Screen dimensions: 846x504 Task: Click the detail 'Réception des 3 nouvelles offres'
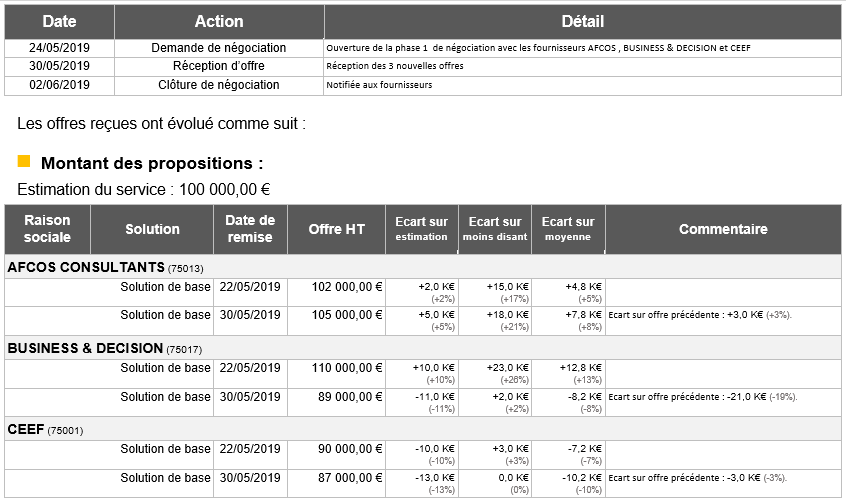(x=395, y=66)
